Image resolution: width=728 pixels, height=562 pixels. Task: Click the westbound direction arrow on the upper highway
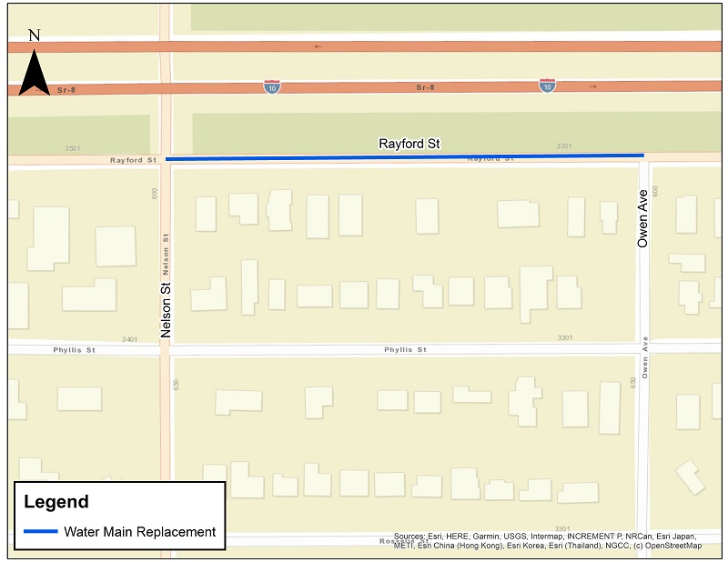click(318, 46)
